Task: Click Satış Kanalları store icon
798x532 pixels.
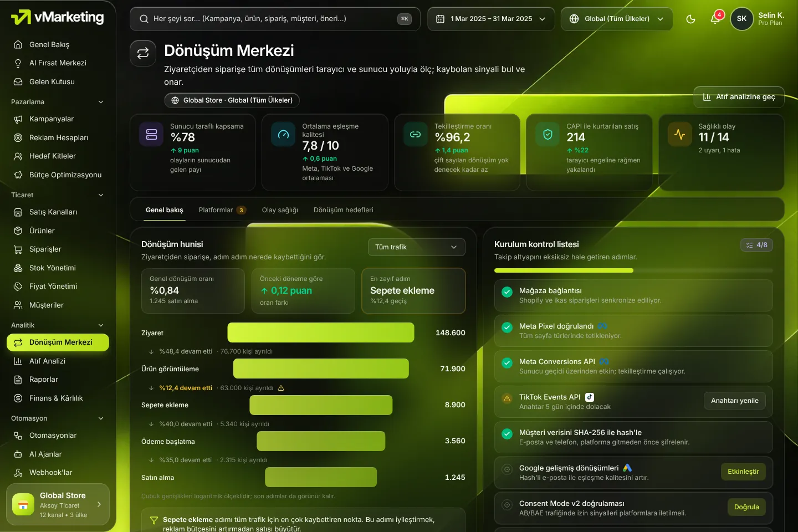Action: tap(18, 212)
